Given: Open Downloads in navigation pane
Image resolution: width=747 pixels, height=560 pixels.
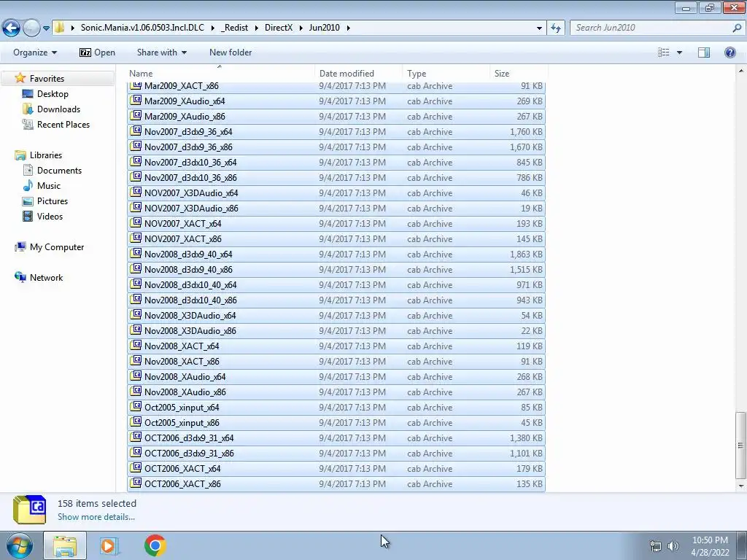Looking at the screenshot, I should pos(58,109).
